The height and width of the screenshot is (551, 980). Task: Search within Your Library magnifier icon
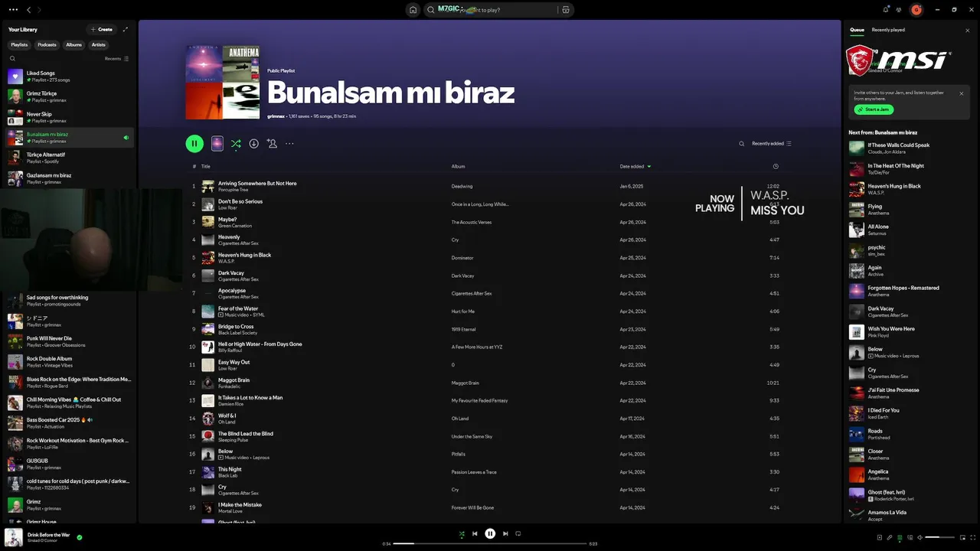[x=12, y=58]
